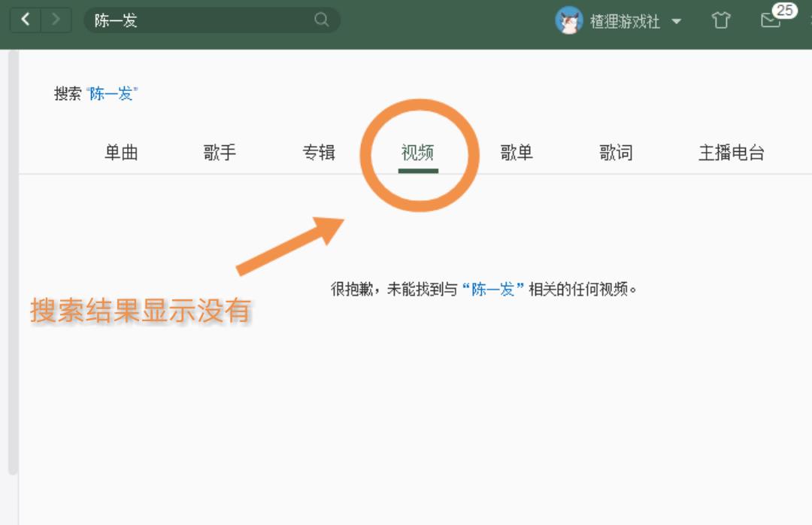The height and width of the screenshot is (525, 812).
Task: Open the user avatar profile picture
Action: pyautogui.click(x=569, y=21)
